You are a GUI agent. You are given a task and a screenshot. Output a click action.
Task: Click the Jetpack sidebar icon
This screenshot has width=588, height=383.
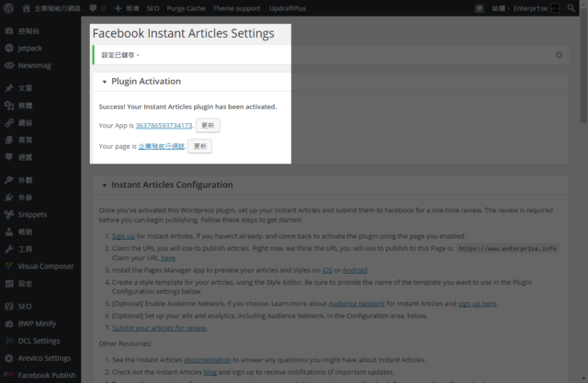coord(9,48)
